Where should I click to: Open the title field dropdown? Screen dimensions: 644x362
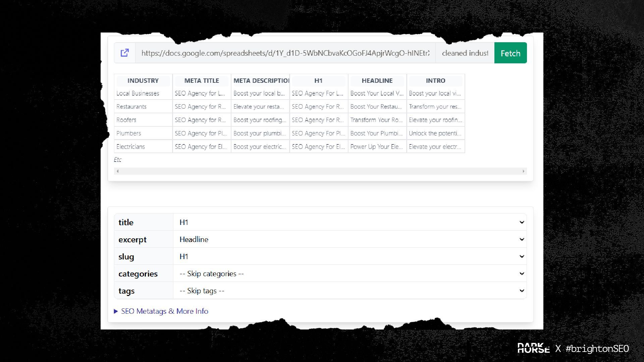(x=350, y=222)
